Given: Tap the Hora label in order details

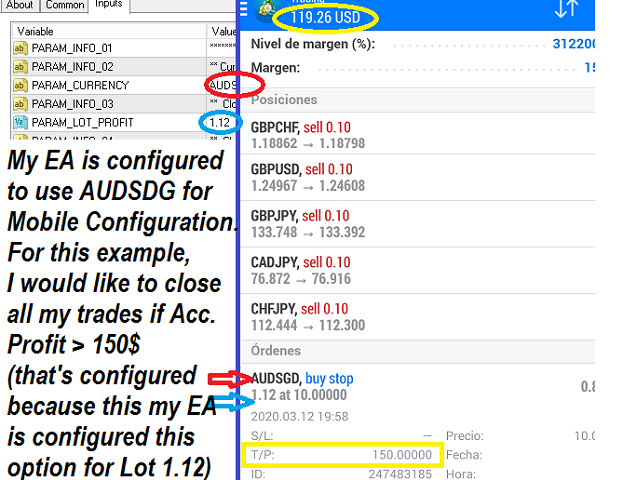Looking at the screenshot, I should coord(461,474).
